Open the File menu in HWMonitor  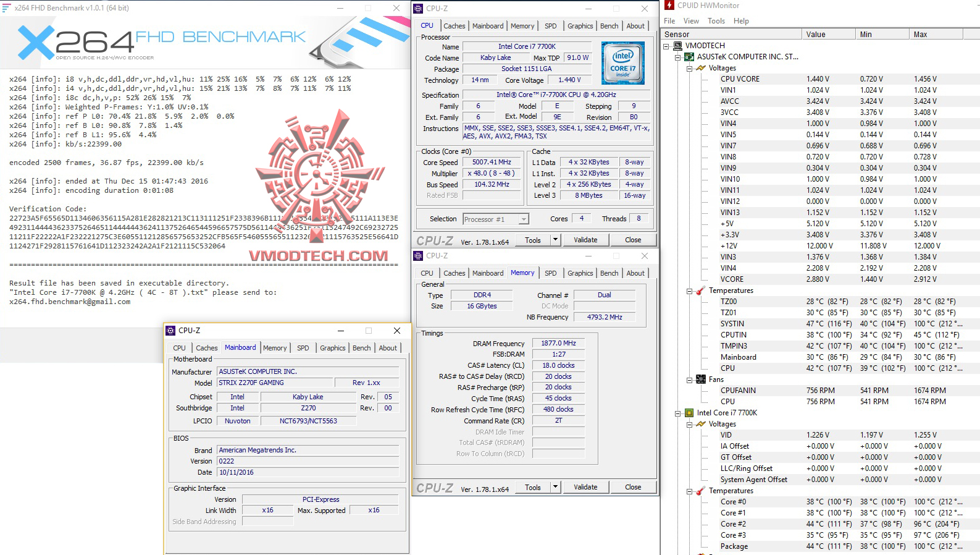(669, 21)
